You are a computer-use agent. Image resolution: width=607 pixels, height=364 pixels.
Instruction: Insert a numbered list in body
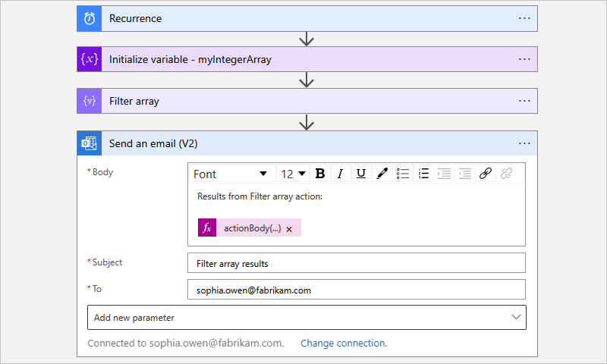click(424, 174)
